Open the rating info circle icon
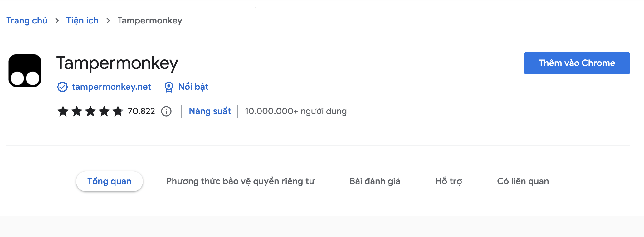 click(166, 111)
